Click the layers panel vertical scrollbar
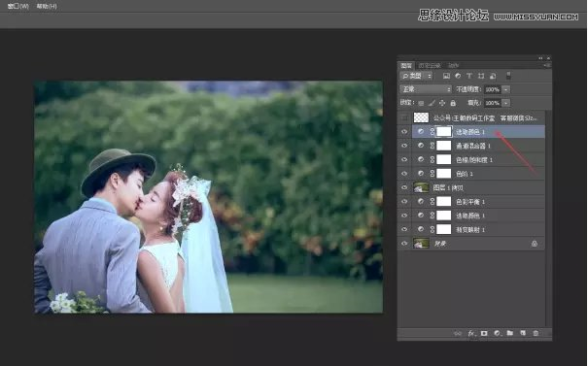This screenshot has height=366, width=588. (x=548, y=219)
